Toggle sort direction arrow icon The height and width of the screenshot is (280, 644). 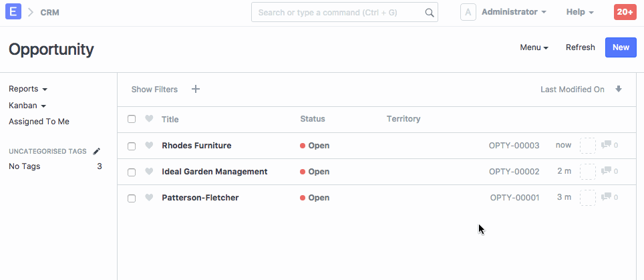click(x=619, y=89)
